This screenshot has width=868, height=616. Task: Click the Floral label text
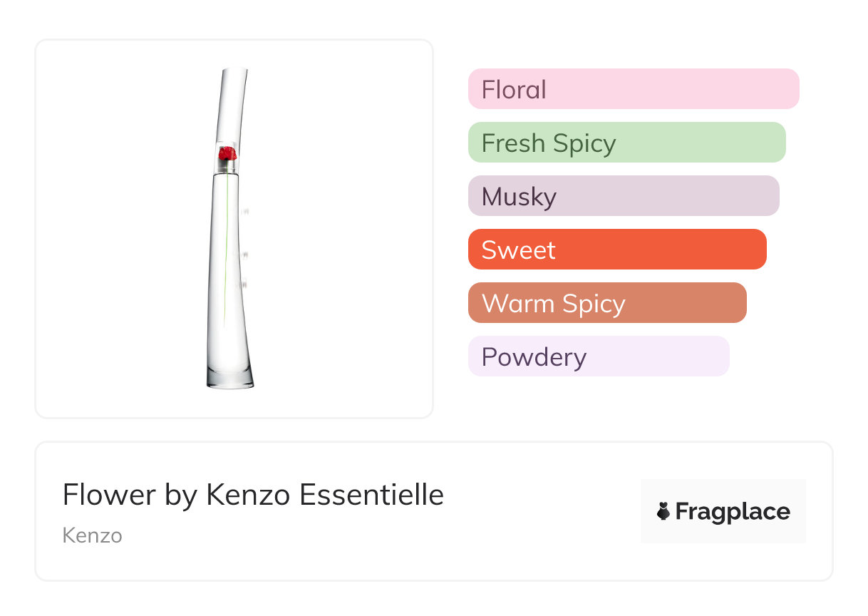tap(514, 90)
